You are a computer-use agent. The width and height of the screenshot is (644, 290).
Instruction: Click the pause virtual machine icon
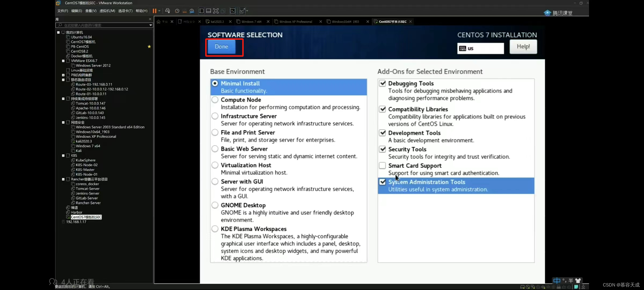155,11
